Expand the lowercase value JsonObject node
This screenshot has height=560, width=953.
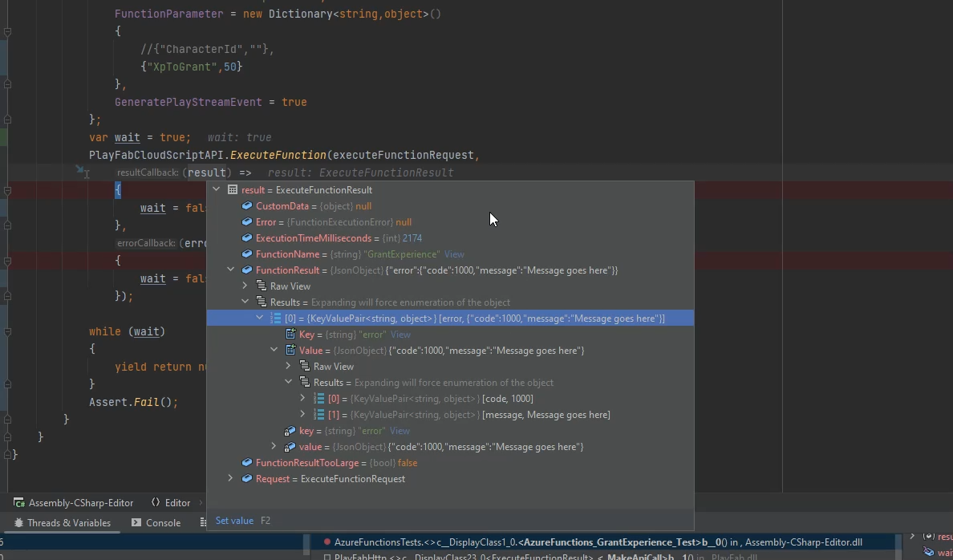pyautogui.click(x=274, y=447)
